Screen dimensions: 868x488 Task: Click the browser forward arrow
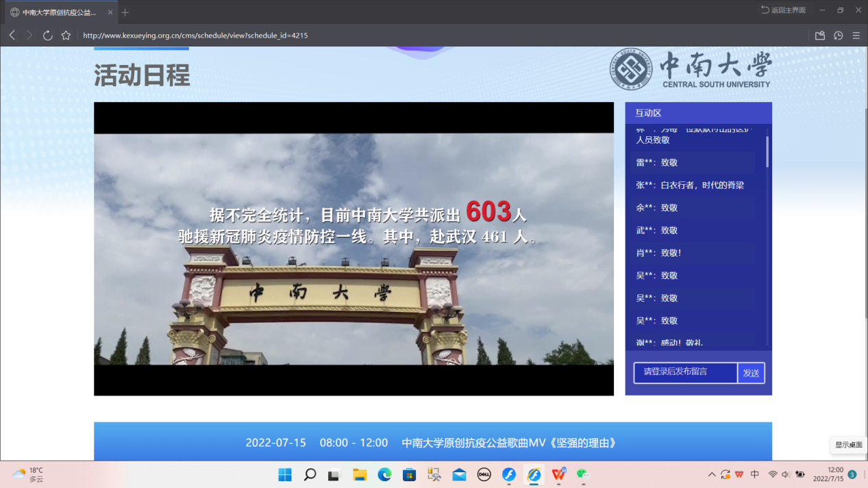pyautogui.click(x=29, y=36)
